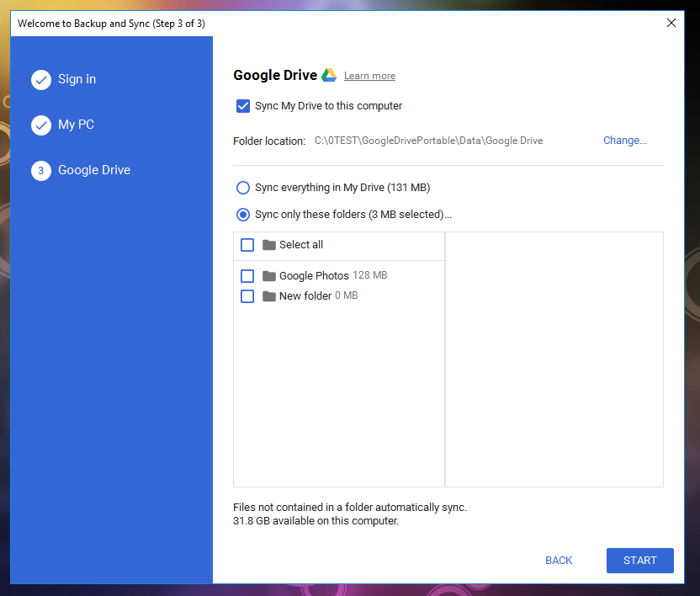Click the Google Drive logo icon
This screenshot has height=596, width=700.
329,75
